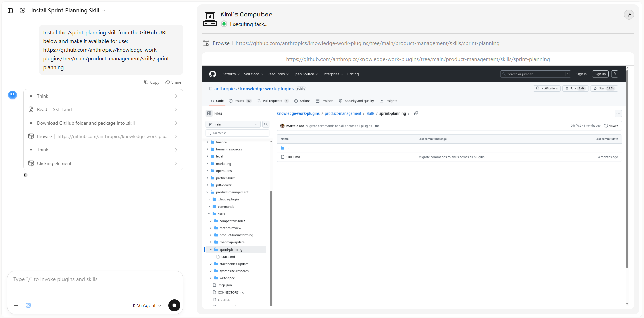Open the Platform menu
This screenshot has height=318, width=644.
tap(230, 74)
